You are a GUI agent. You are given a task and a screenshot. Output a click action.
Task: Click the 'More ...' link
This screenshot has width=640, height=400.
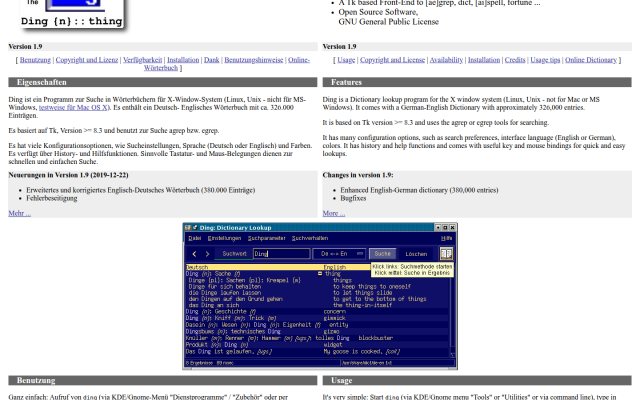point(333,213)
